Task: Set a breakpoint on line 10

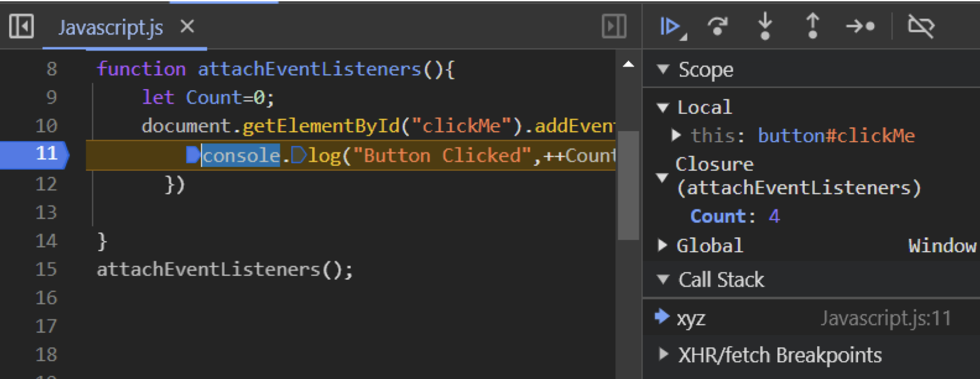Action: pyautogui.click(x=46, y=126)
